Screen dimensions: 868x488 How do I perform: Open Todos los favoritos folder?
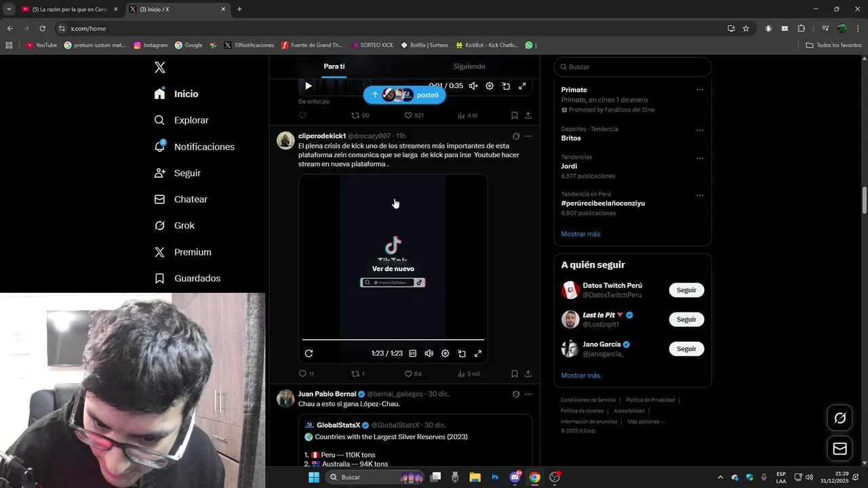click(833, 45)
